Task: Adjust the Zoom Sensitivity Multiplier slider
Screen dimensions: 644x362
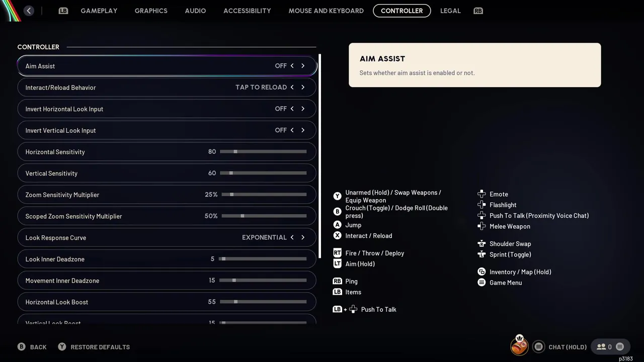Action: [264, 195]
